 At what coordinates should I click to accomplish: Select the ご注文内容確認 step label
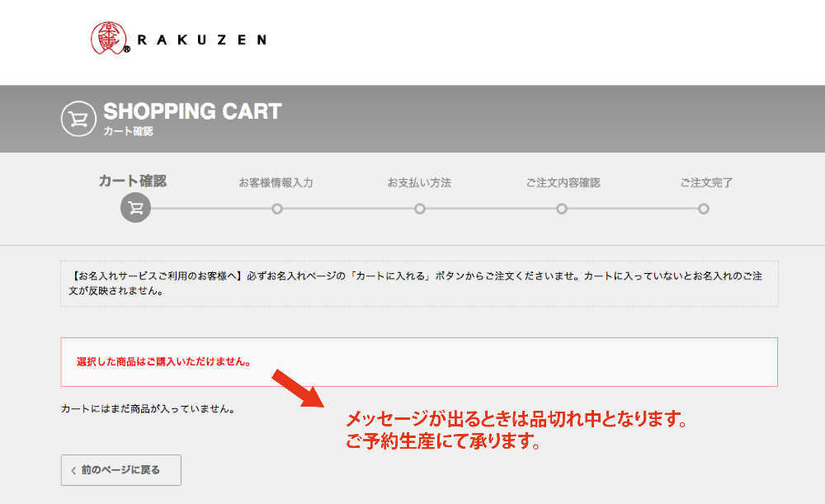[563, 182]
